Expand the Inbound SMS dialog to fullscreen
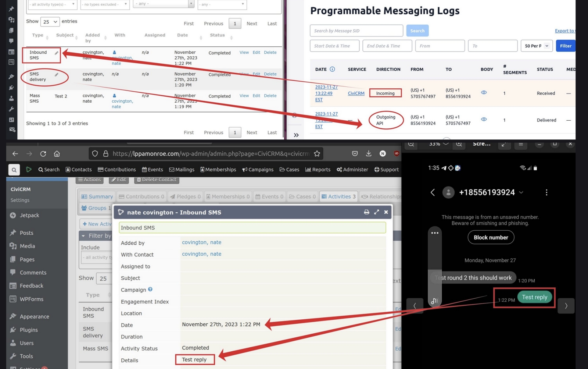Image resolution: width=588 pixels, height=369 pixels. point(376,212)
